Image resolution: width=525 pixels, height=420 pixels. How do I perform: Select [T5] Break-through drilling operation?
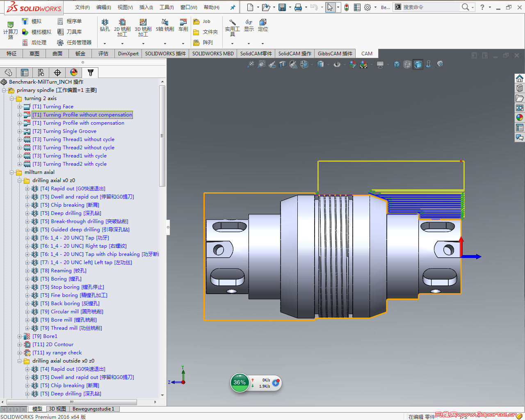[84, 221]
